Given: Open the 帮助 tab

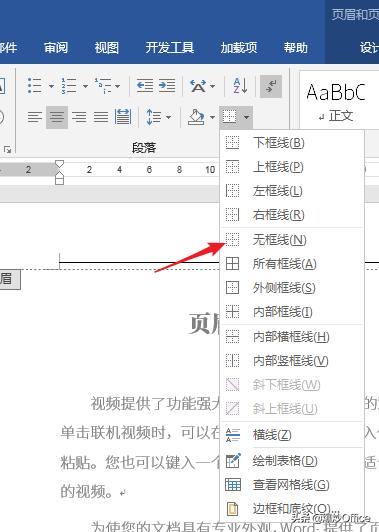Looking at the screenshot, I should point(296,48).
